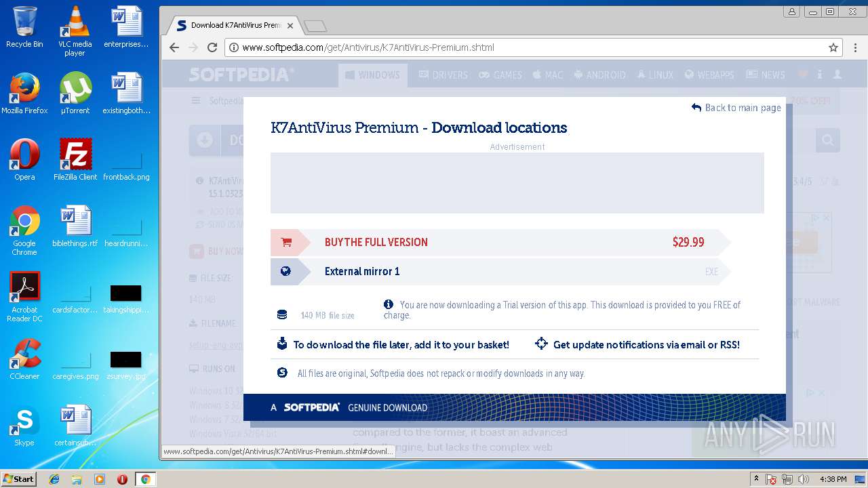The image size is (868, 488).
Task: Launch FileZilla Client shortcut
Action: 75,159
